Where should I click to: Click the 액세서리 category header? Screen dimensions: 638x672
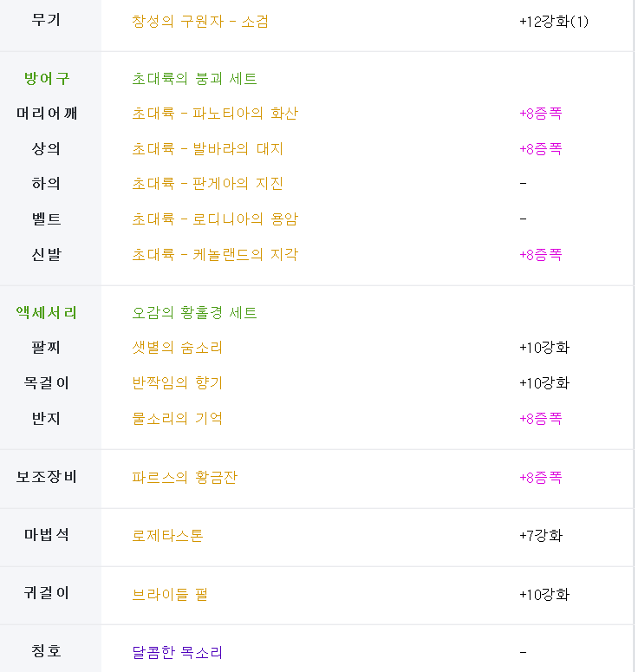click(x=46, y=312)
